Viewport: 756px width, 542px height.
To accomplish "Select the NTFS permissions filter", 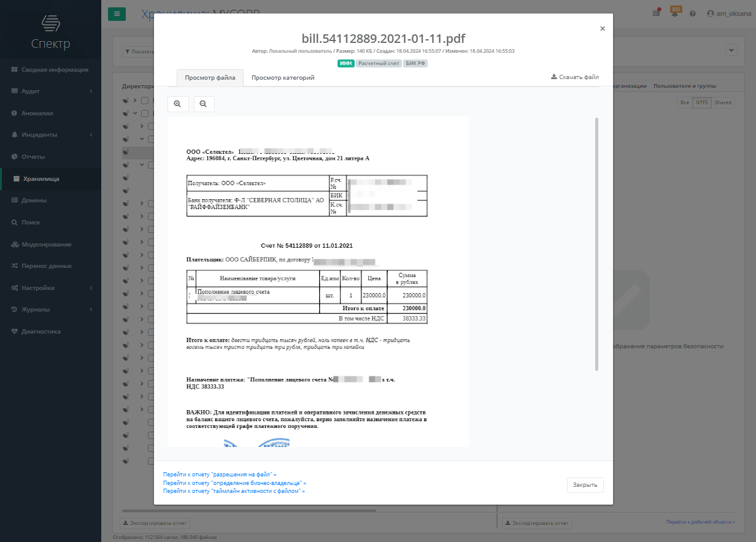I will click(x=701, y=102).
